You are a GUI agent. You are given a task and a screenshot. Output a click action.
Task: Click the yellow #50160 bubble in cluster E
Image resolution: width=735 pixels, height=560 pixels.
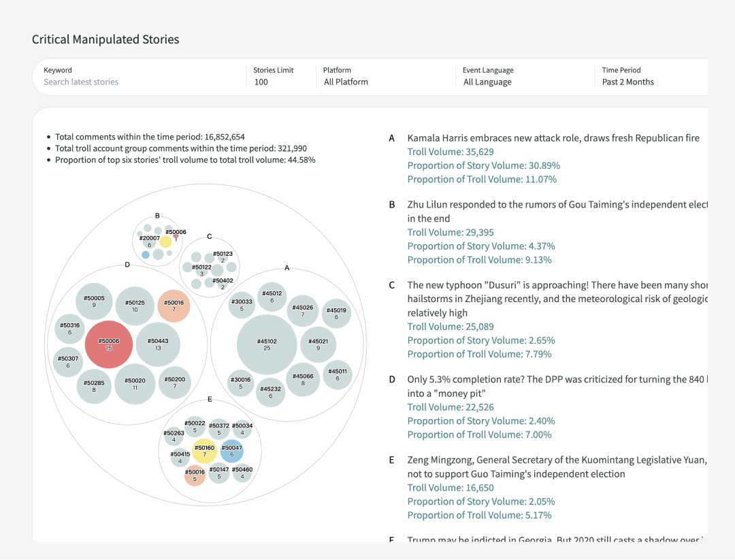coord(204,451)
